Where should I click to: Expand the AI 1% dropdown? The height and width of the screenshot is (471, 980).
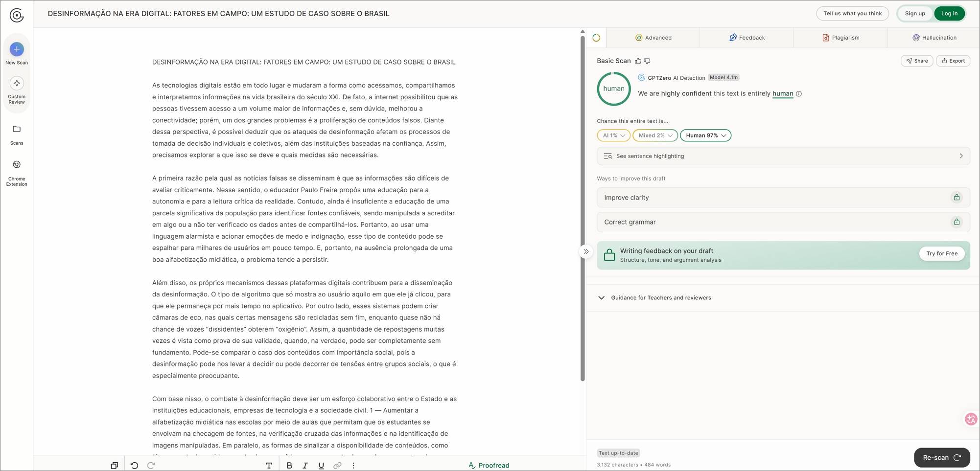coord(613,135)
